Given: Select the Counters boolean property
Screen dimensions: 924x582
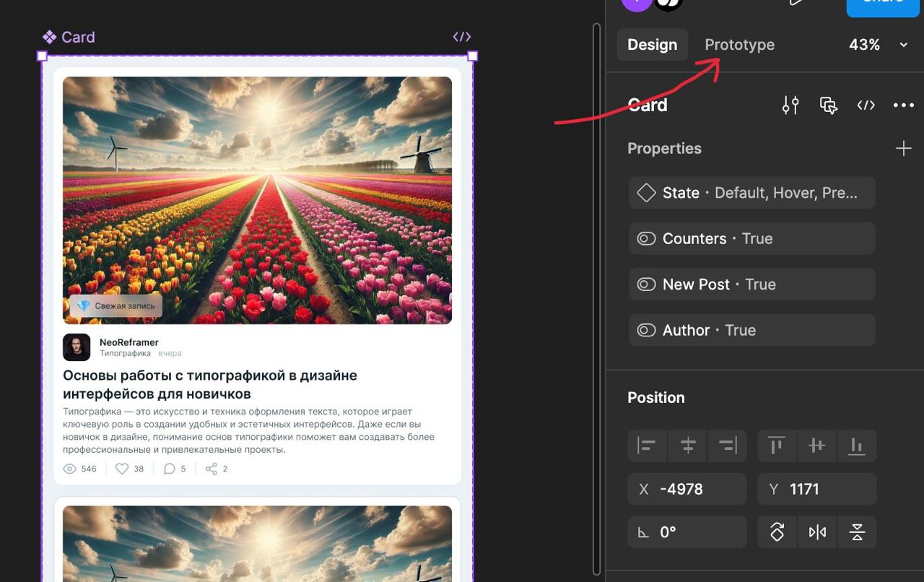Looking at the screenshot, I should 751,239.
